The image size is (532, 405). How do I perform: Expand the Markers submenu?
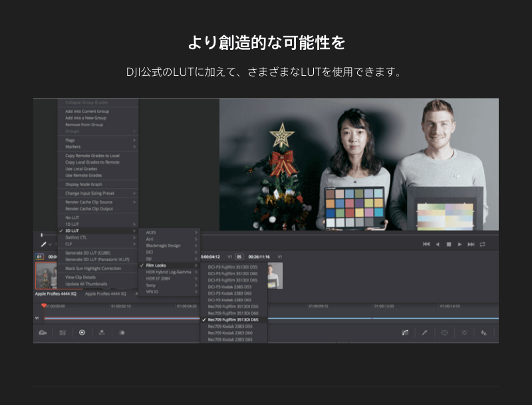98,146
